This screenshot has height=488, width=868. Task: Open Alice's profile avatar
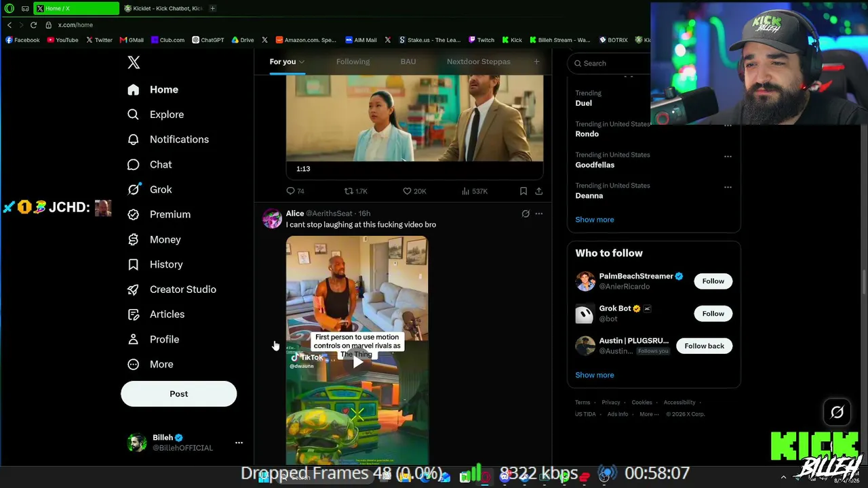point(272,219)
